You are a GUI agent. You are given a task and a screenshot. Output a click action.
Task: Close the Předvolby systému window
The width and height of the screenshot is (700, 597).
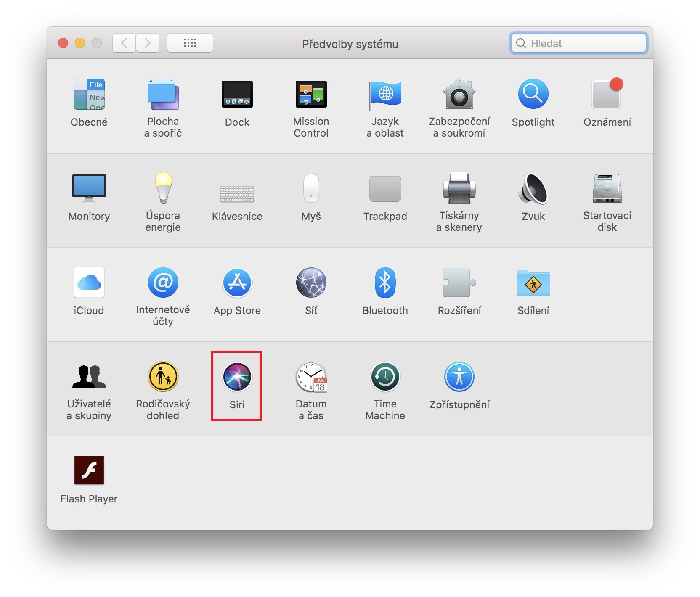tap(63, 43)
